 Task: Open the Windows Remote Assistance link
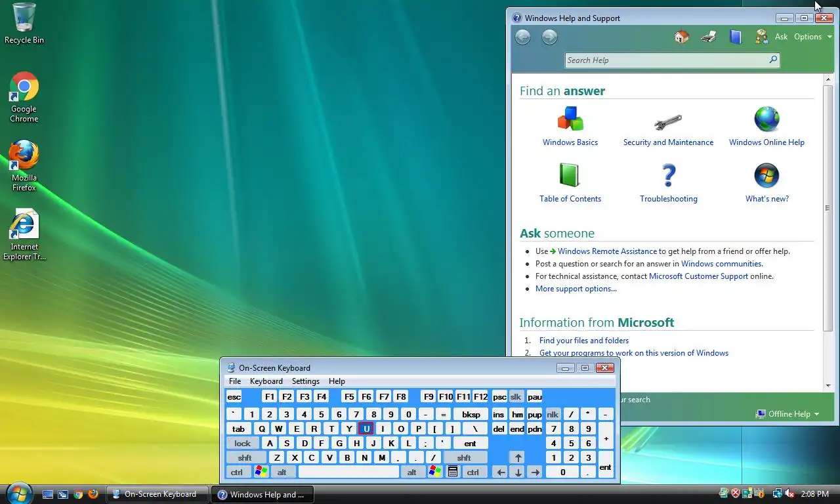[x=607, y=251]
